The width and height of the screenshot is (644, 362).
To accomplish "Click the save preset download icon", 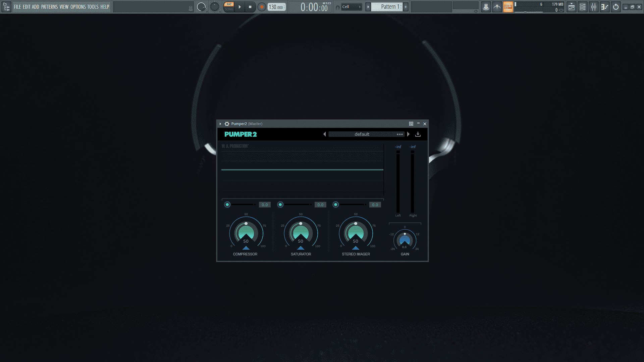I will [x=418, y=134].
